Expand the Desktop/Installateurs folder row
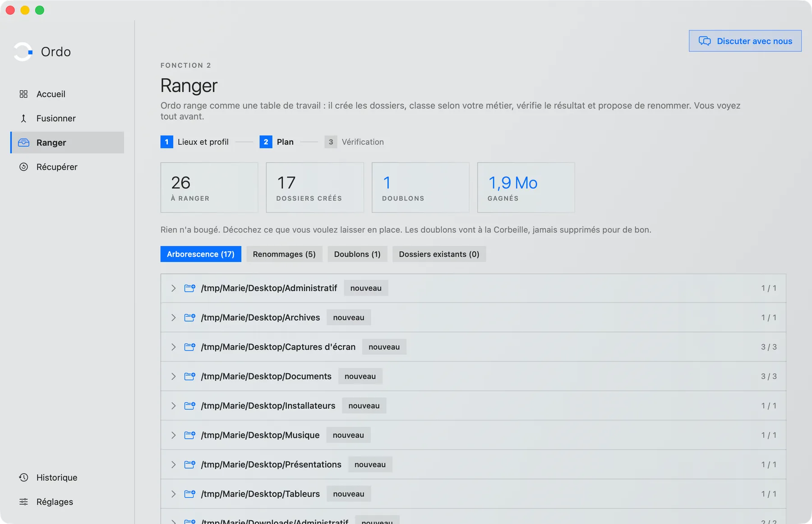 [x=173, y=405]
